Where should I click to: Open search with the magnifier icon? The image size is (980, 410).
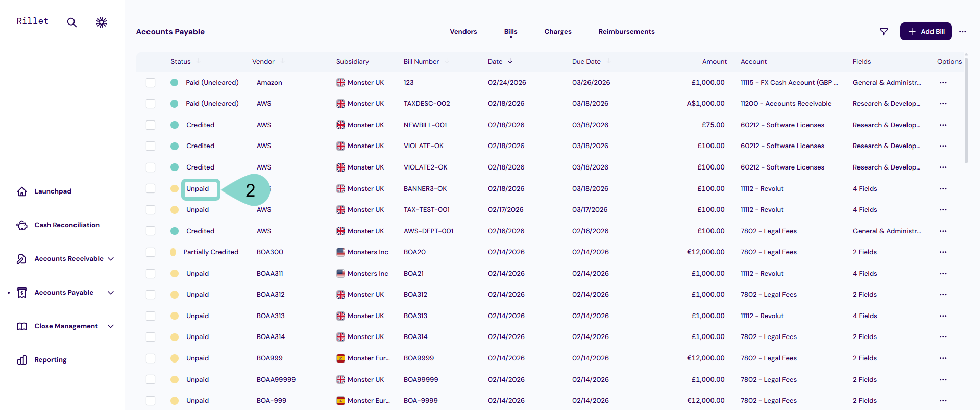tap(72, 22)
